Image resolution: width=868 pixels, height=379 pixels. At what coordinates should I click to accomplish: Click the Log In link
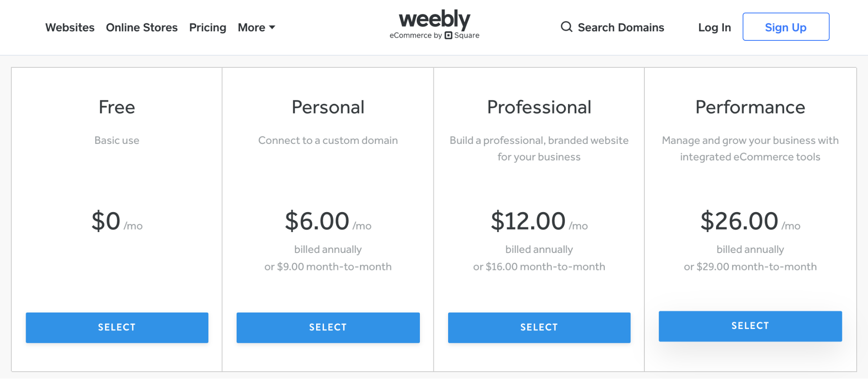pos(714,27)
